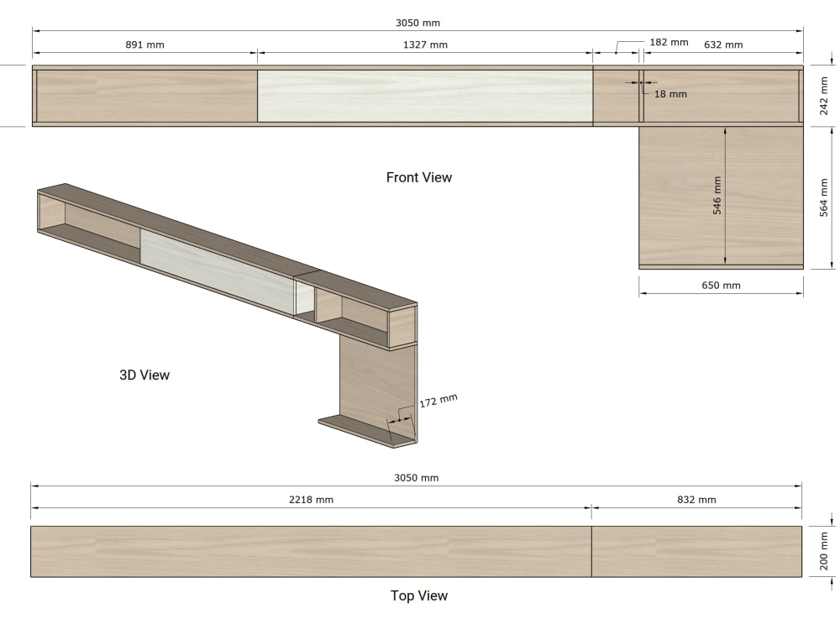Select the 1327 mm dimension text
The image size is (840, 630).
pyautogui.click(x=425, y=45)
